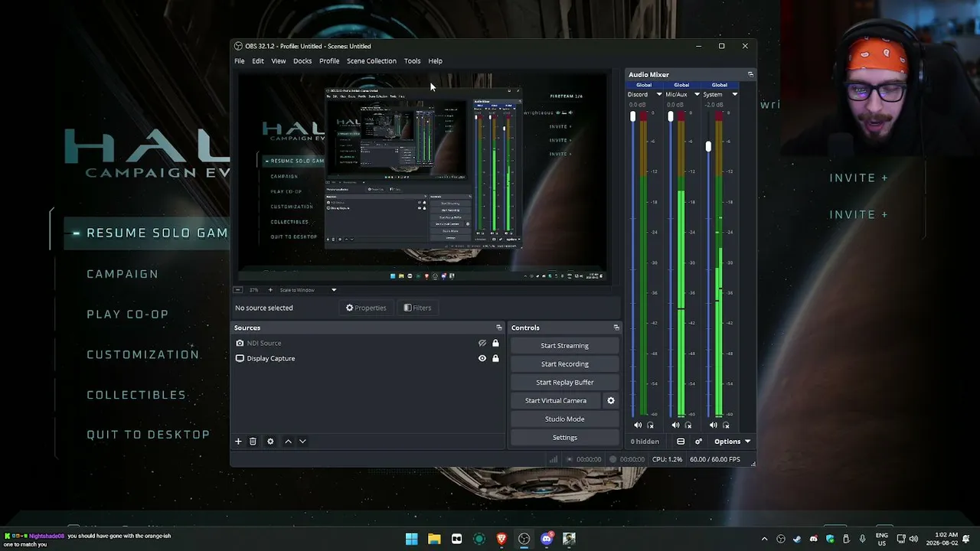The height and width of the screenshot is (551, 980).
Task: Remove selected source with trash icon
Action: click(x=253, y=442)
